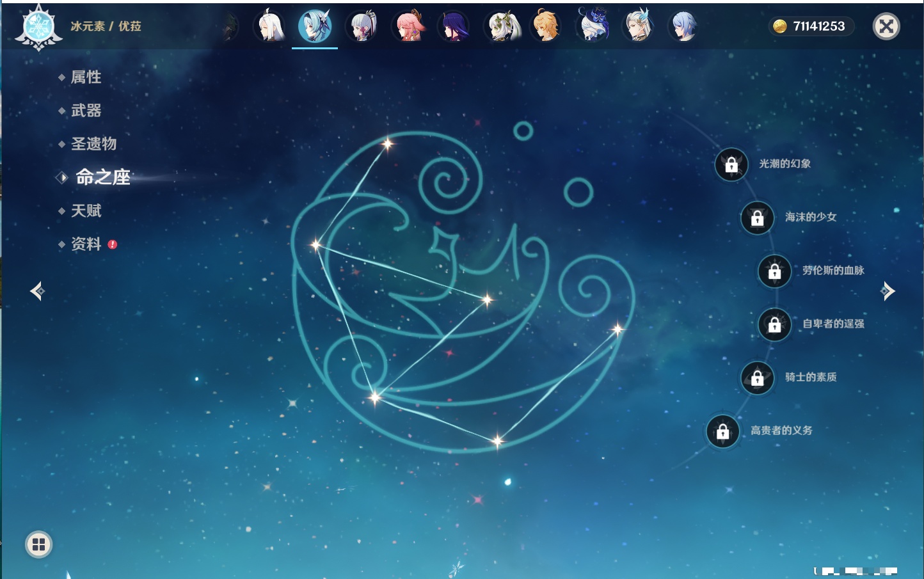The image size is (924, 579).
Task: Show the previous character with left arrow
Action: (x=37, y=291)
